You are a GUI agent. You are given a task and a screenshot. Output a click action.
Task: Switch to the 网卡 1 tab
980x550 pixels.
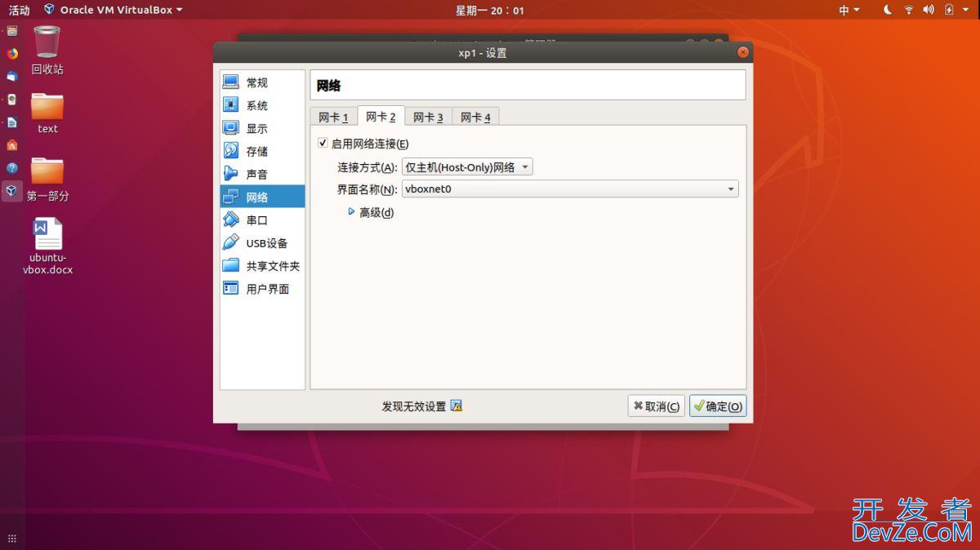333,118
